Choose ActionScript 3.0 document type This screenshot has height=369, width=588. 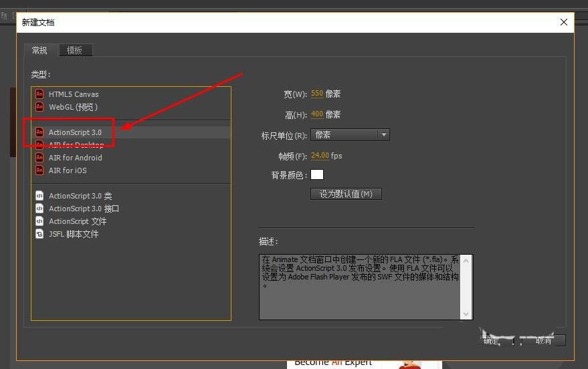pyautogui.click(x=131, y=132)
